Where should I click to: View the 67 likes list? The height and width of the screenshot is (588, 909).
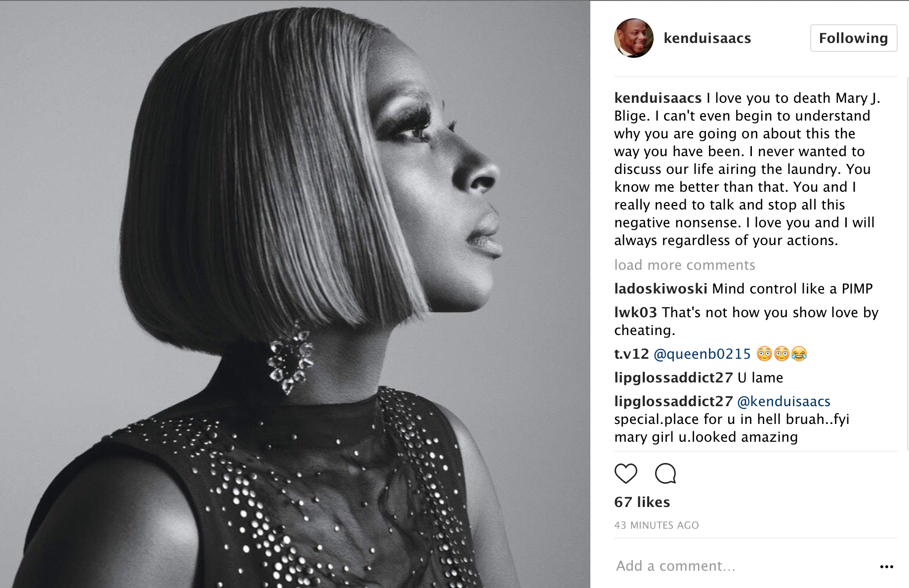[x=642, y=502]
